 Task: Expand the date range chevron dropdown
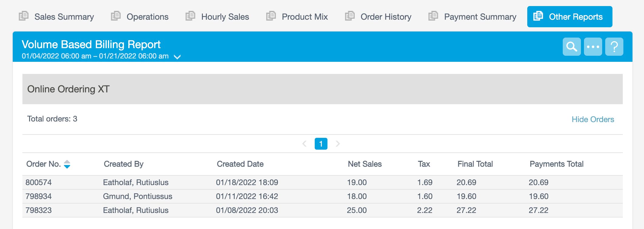tap(177, 57)
